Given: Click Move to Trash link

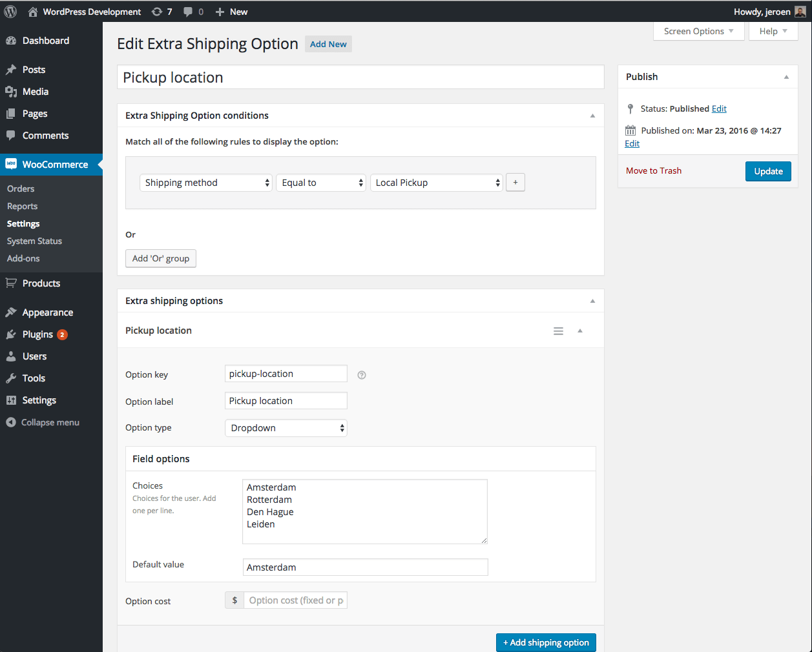Looking at the screenshot, I should [x=654, y=170].
